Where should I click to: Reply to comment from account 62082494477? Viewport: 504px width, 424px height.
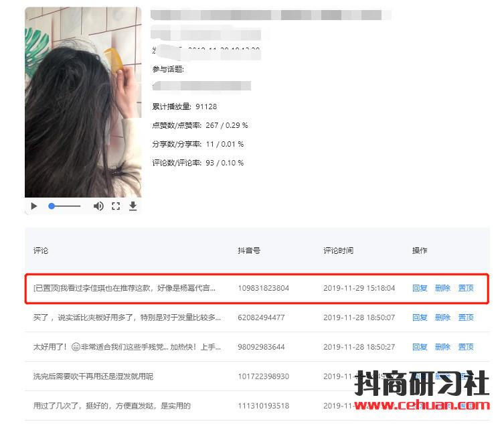click(x=420, y=317)
